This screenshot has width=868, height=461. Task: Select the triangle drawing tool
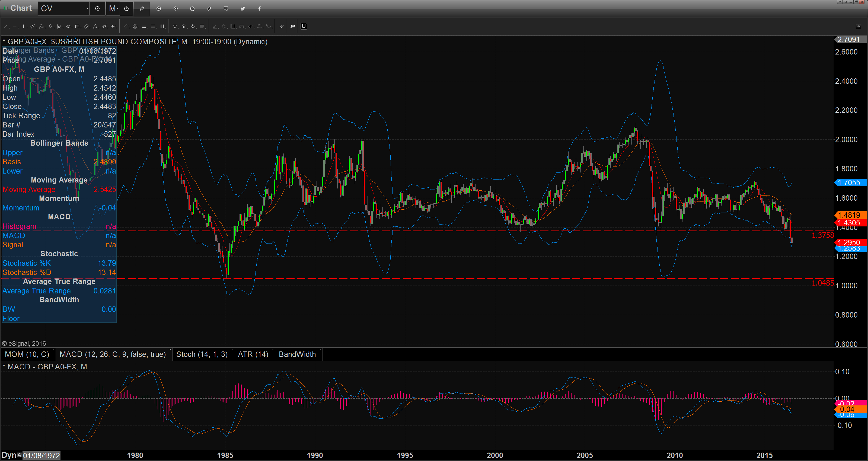coord(95,26)
